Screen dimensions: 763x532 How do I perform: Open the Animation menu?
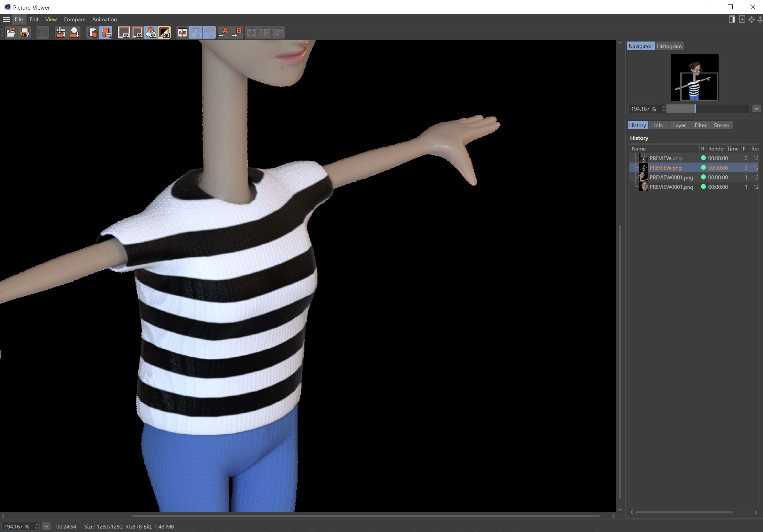coord(104,19)
